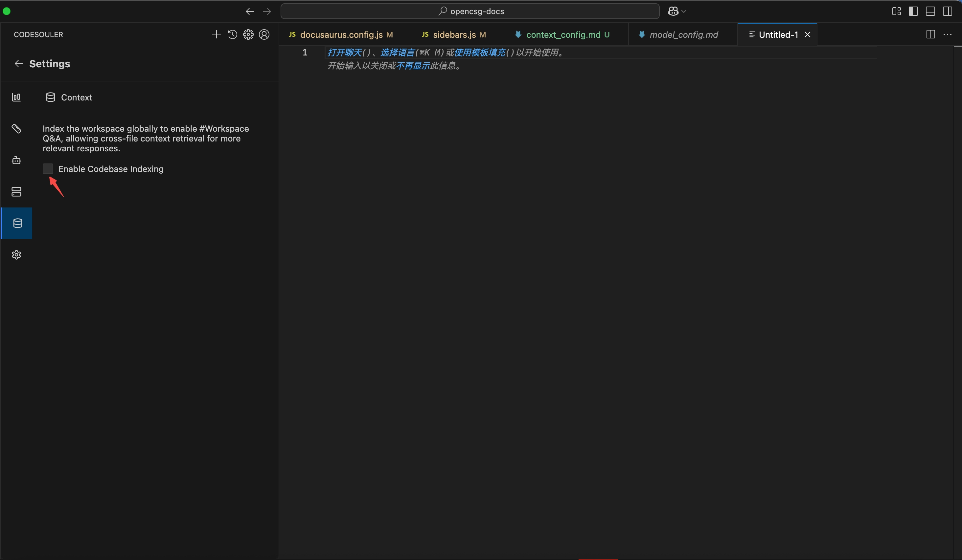Enable Codebase Indexing checkbox
This screenshot has height=560, width=962.
pyautogui.click(x=48, y=169)
